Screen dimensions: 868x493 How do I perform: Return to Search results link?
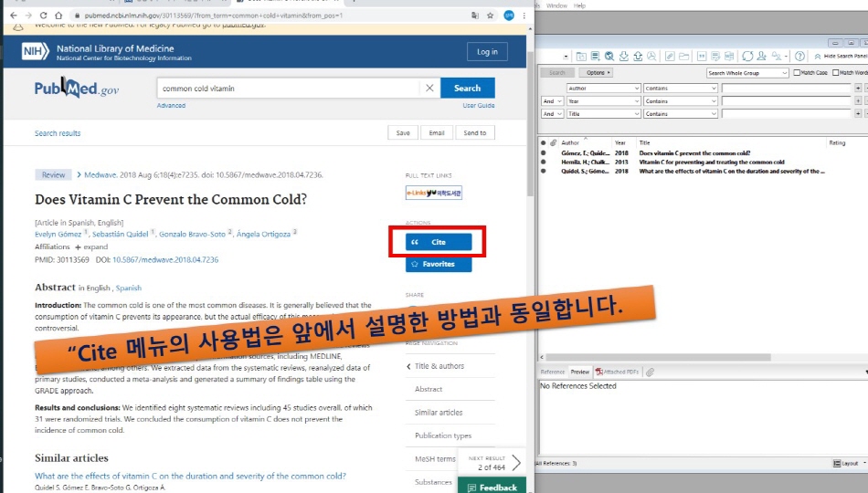58,133
